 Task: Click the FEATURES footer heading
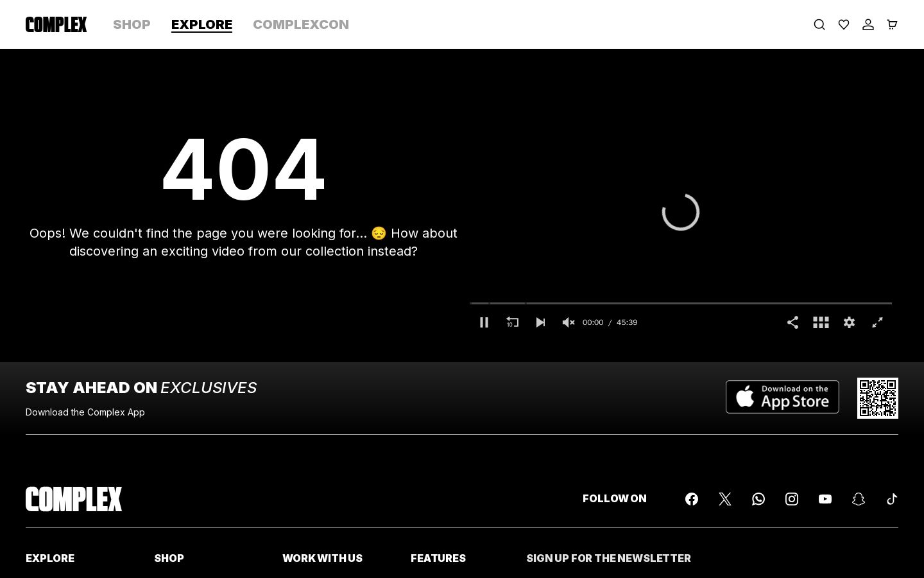point(438,558)
